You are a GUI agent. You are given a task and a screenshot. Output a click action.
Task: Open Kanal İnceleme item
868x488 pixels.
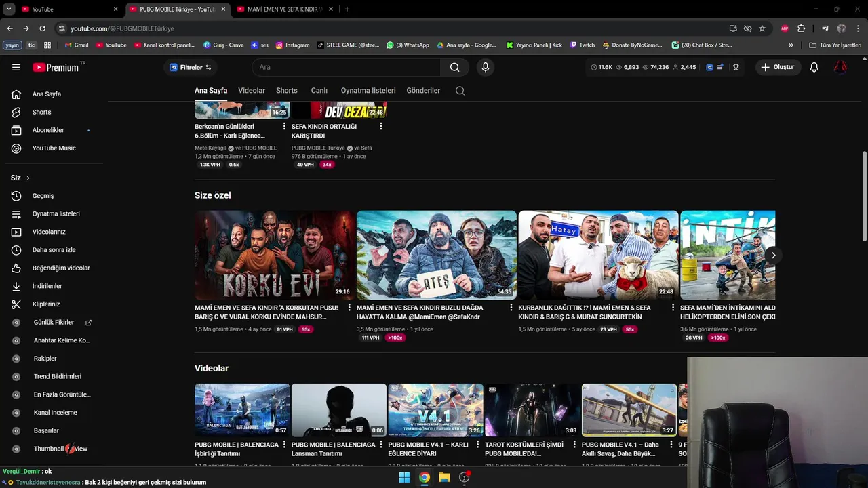[54, 413]
